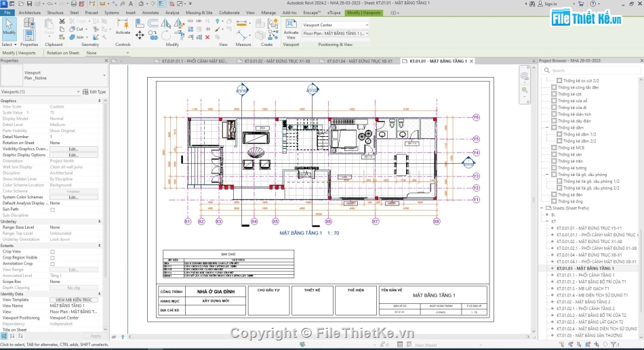
Task: Click System Color Schemes Edit button
Action: tap(73, 198)
